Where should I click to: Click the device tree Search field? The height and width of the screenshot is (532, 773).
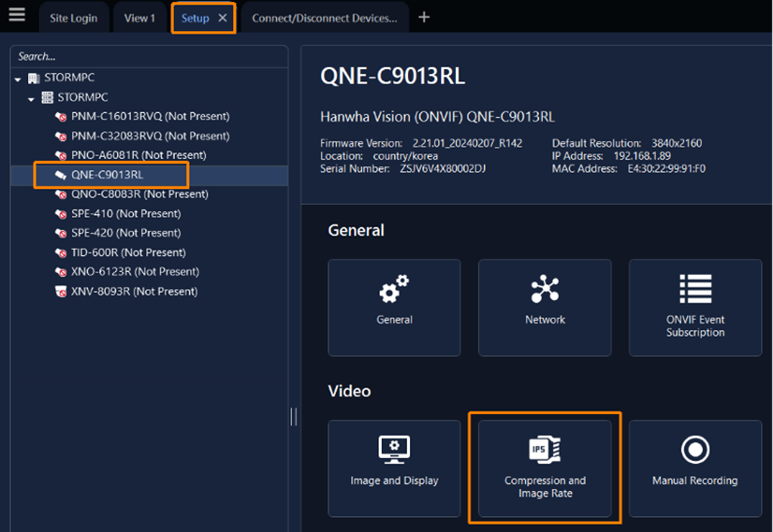(x=150, y=57)
